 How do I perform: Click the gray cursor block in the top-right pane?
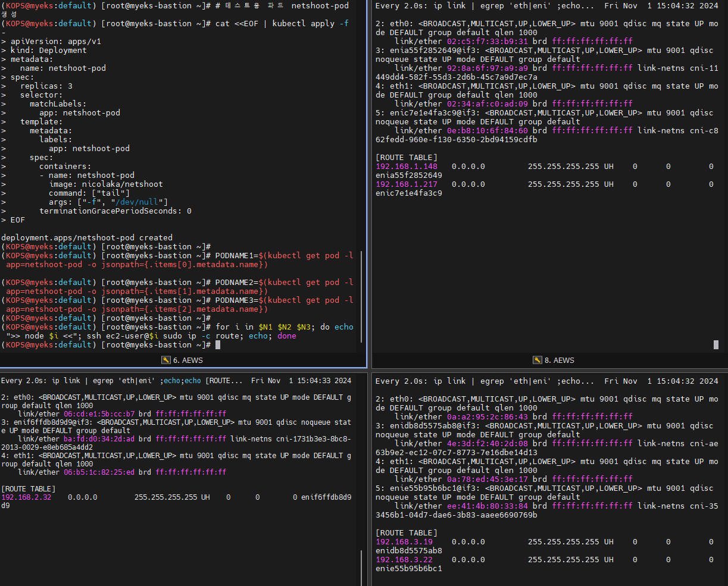coord(716,344)
